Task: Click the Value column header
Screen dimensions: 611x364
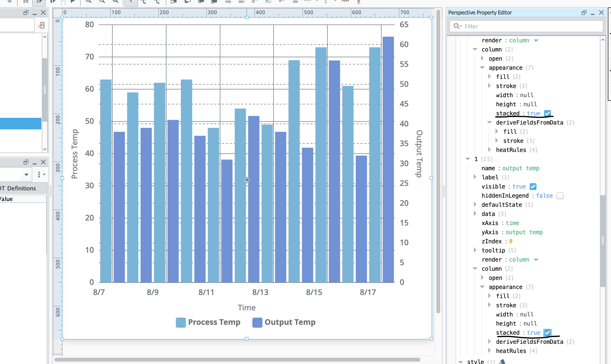Action: click(x=23, y=199)
